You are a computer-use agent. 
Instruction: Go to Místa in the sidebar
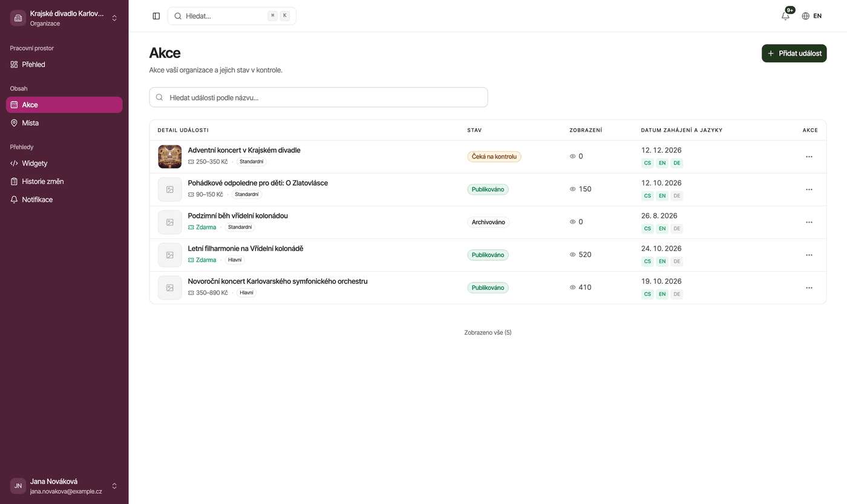pos(64,123)
